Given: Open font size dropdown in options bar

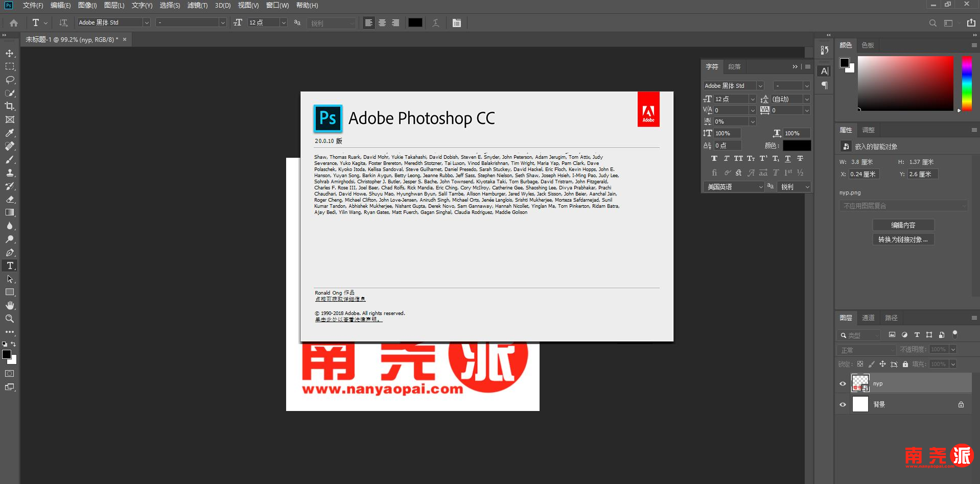Looking at the screenshot, I should coord(284,22).
